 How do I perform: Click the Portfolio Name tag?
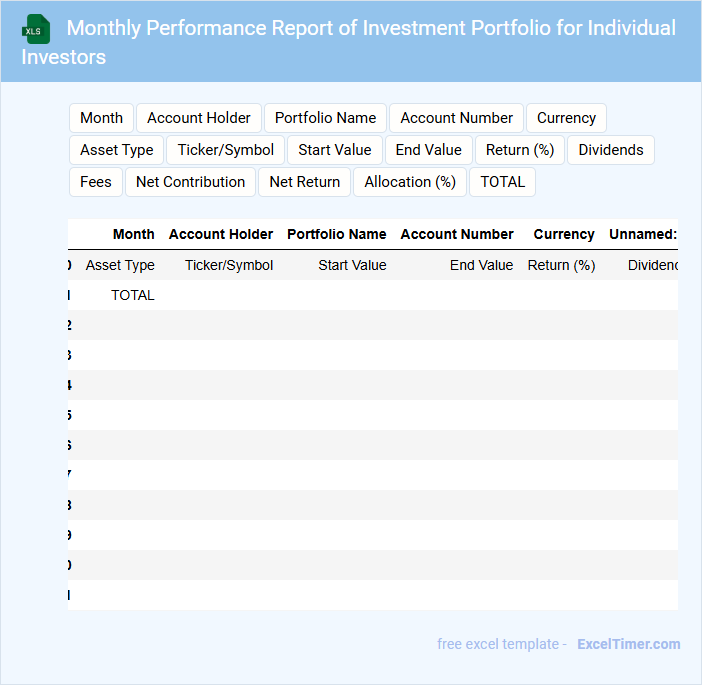325,118
